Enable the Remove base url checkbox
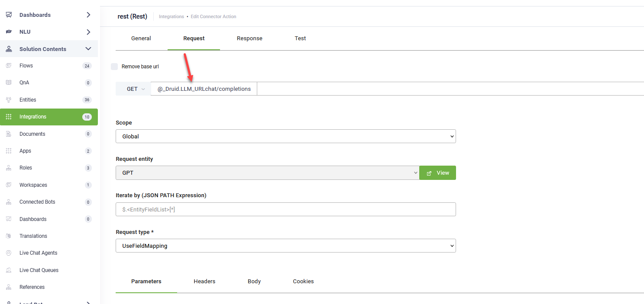 point(114,67)
